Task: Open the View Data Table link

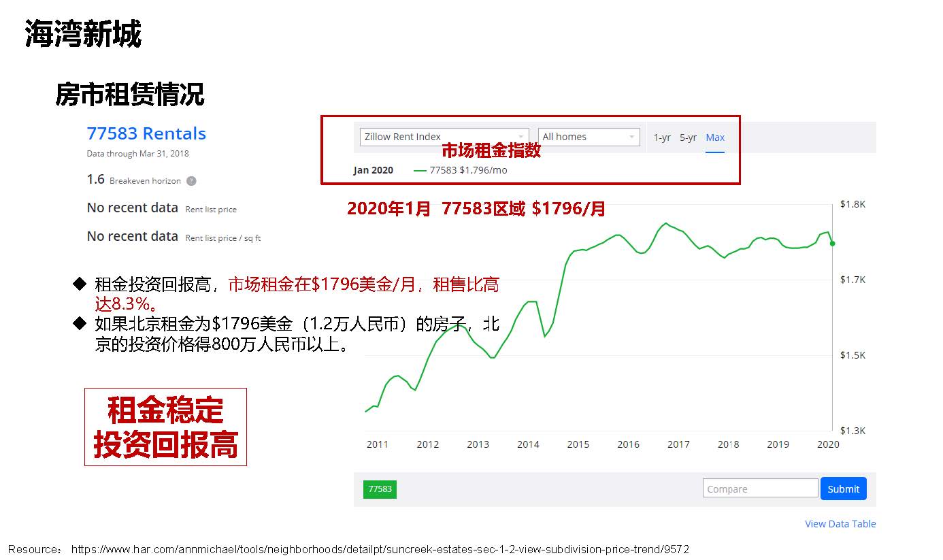Action: click(x=840, y=524)
